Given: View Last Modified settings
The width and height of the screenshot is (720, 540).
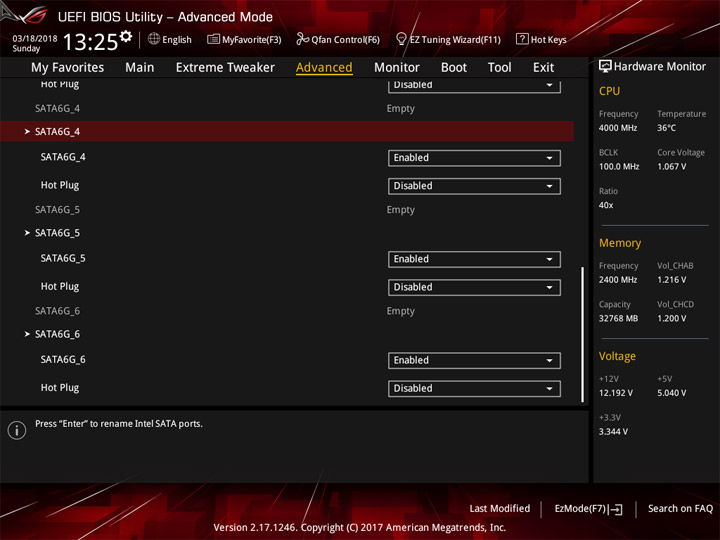Looking at the screenshot, I should [500, 509].
